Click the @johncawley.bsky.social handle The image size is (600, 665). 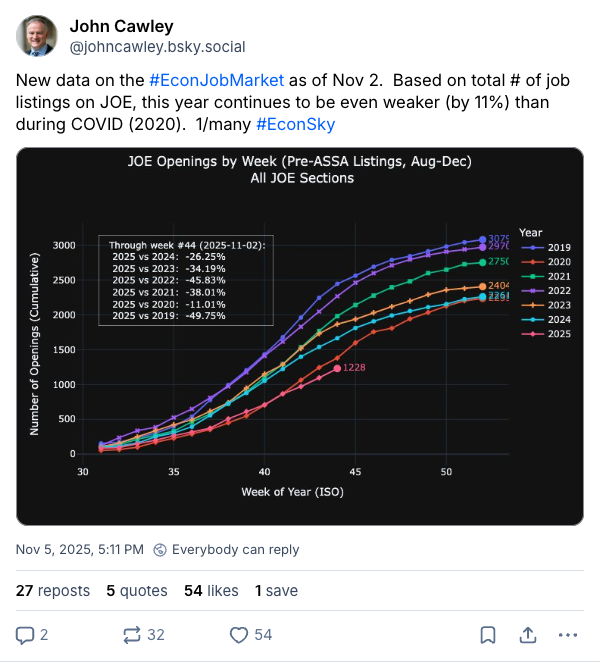coord(156,47)
